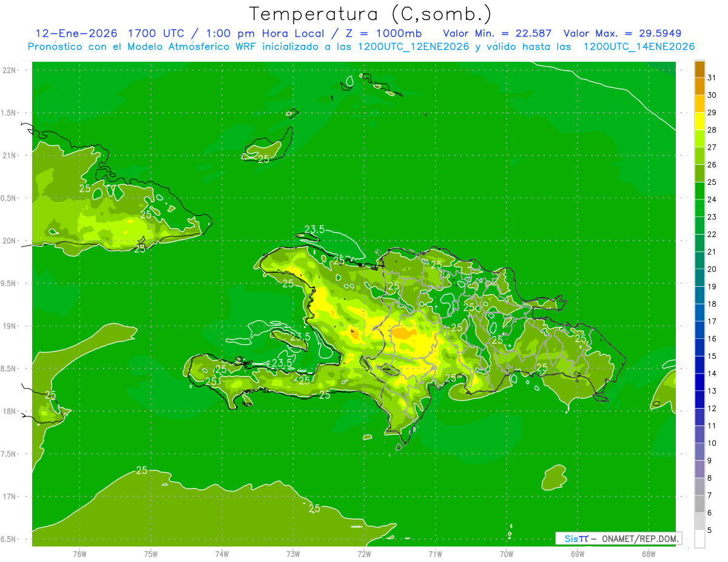Screen dimensions: 728x562
Task: Click the '72W' longitude axis label
Action: (364, 554)
